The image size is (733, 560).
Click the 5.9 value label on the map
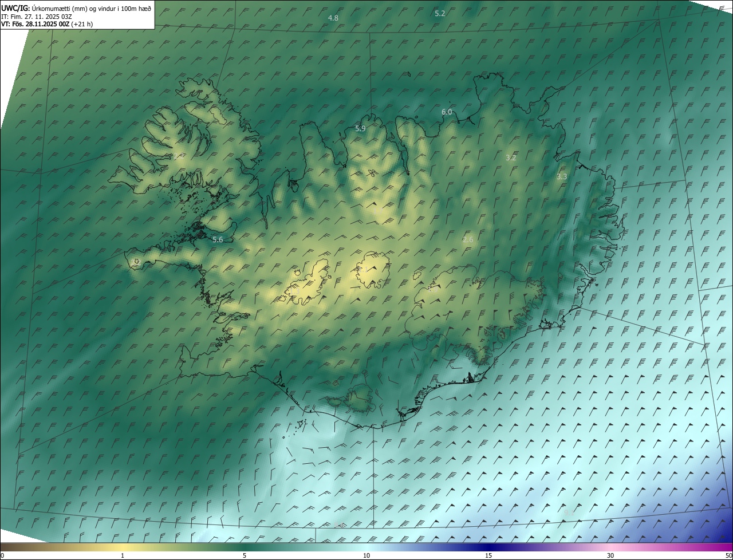[x=360, y=129]
